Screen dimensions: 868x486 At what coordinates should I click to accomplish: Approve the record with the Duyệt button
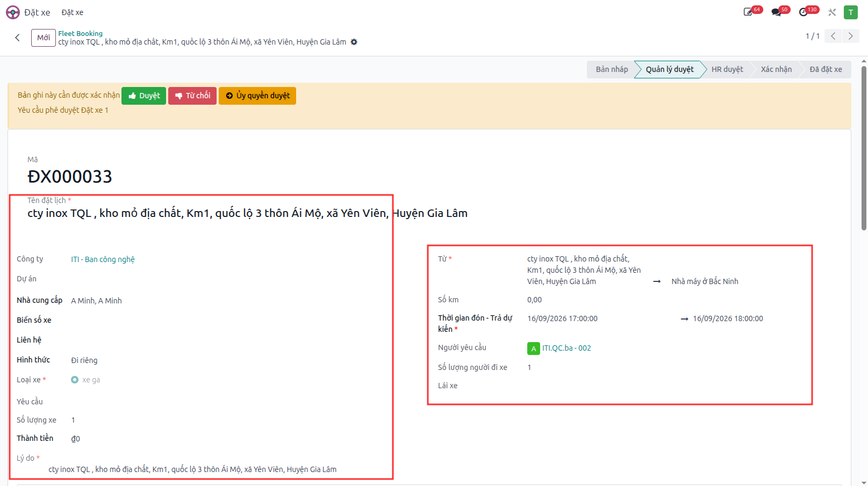pyautogui.click(x=144, y=96)
